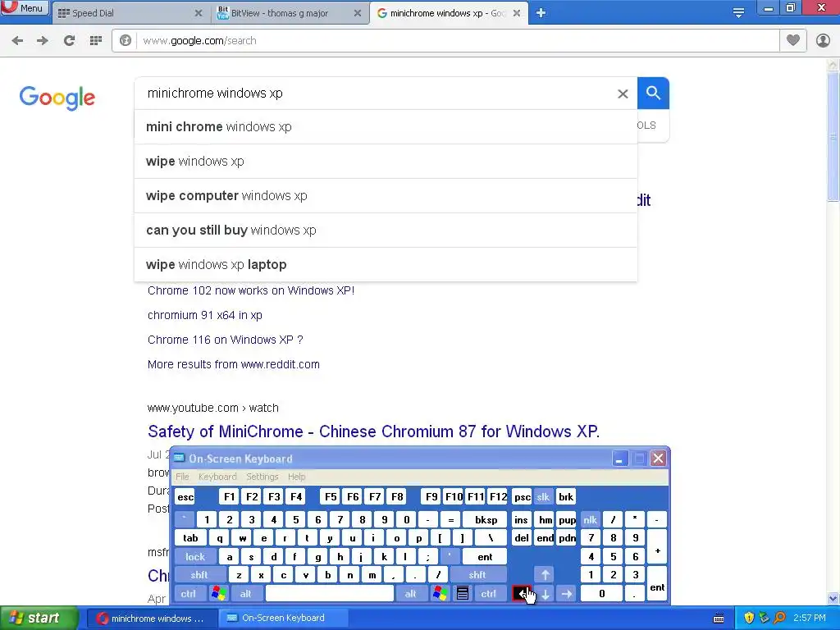Open 'chromium 91 x64 in xp' link
840x630 pixels.
pos(204,315)
